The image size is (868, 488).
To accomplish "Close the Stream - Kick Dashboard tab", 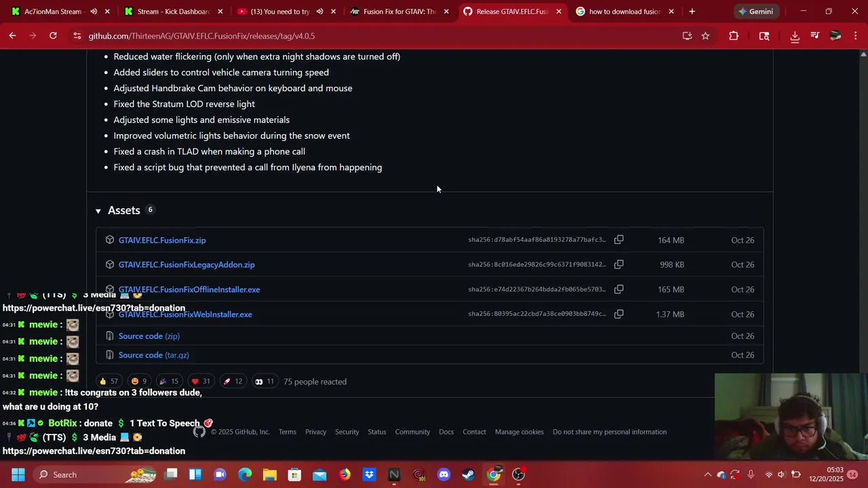I will pos(220,12).
